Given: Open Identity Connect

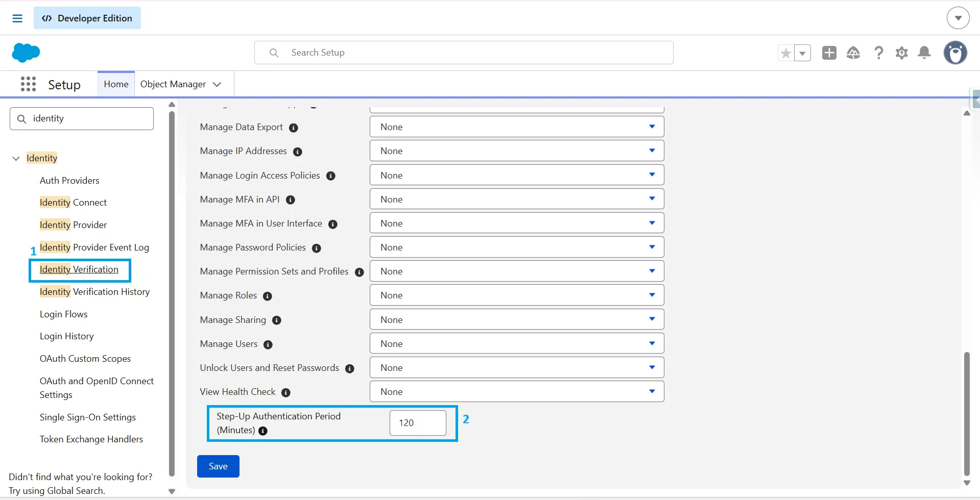Looking at the screenshot, I should pyautogui.click(x=73, y=203).
